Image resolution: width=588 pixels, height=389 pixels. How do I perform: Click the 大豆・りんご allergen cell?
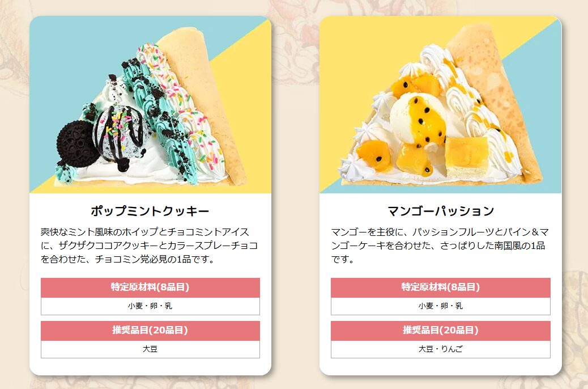(x=441, y=349)
